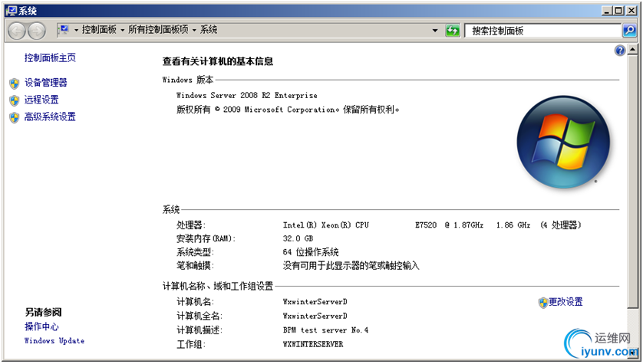The width and height of the screenshot is (643, 364).
Task: Open the 操作中心 link
Action: (x=41, y=326)
